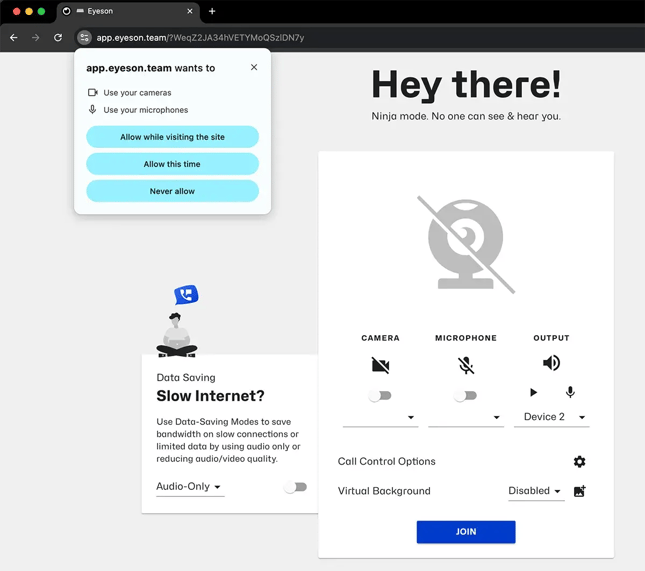Expand the microphone device dropdown
This screenshot has height=571, width=645.
466,417
